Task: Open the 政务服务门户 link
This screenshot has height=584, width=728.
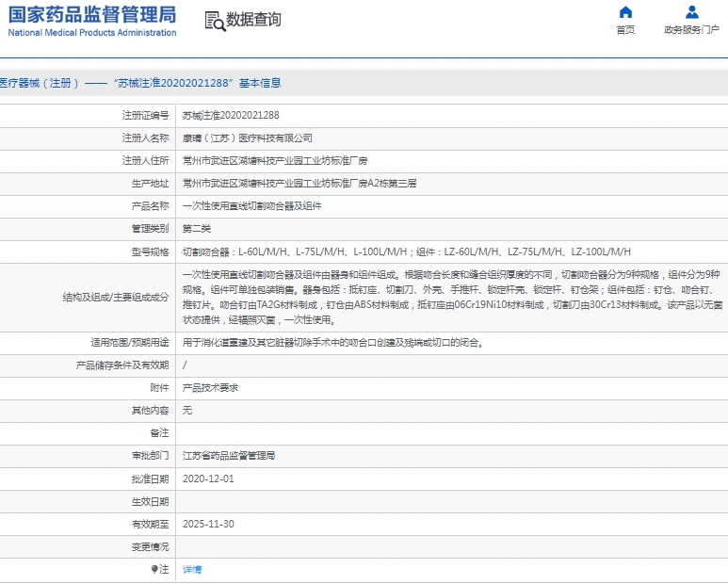Action: (x=692, y=30)
